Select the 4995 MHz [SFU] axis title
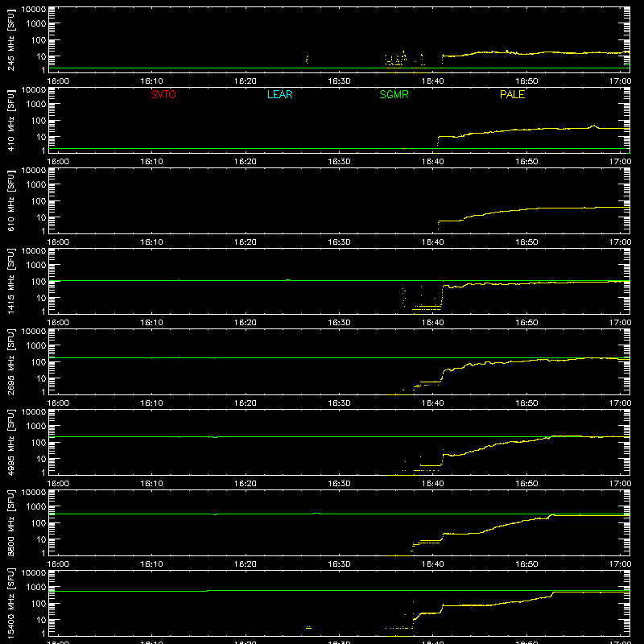This screenshot has width=644, height=644. [x=11, y=442]
